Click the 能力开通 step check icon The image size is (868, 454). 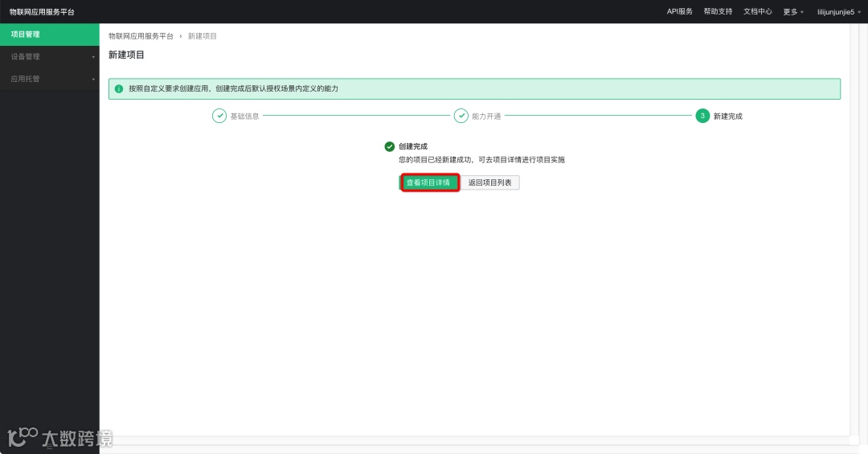coord(461,116)
